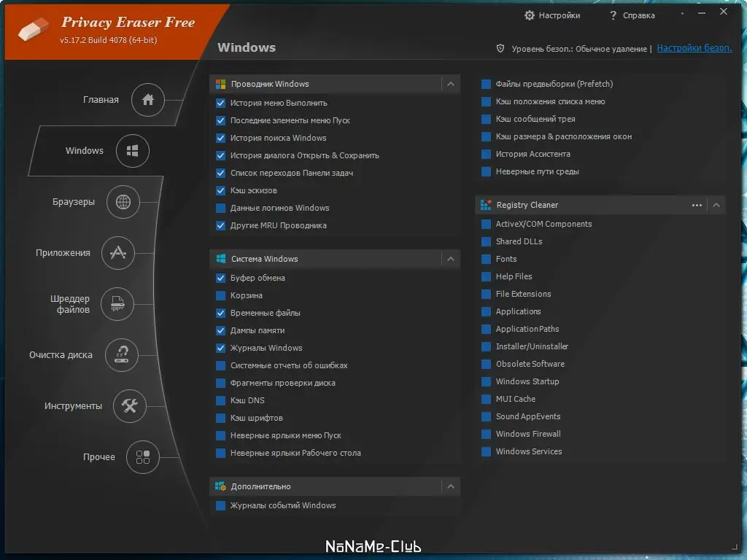Switch to Браузеры tab label

click(74, 202)
